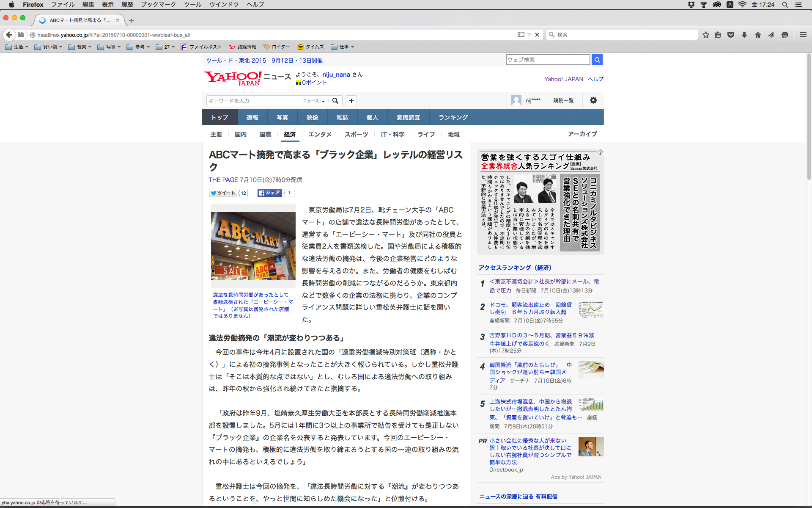Toggle the reader view icon
This screenshot has width=812, height=508.
coord(521,35)
